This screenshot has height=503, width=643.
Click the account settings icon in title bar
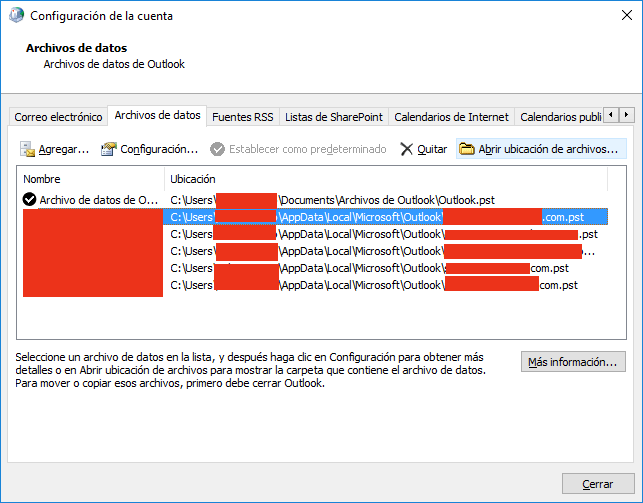pyautogui.click(x=16, y=16)
